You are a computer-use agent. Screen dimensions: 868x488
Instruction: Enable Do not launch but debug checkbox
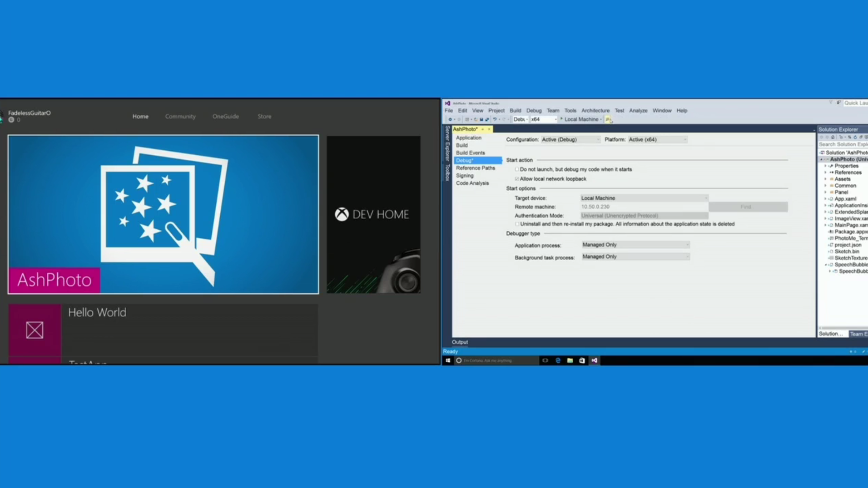tap(516, 169)
